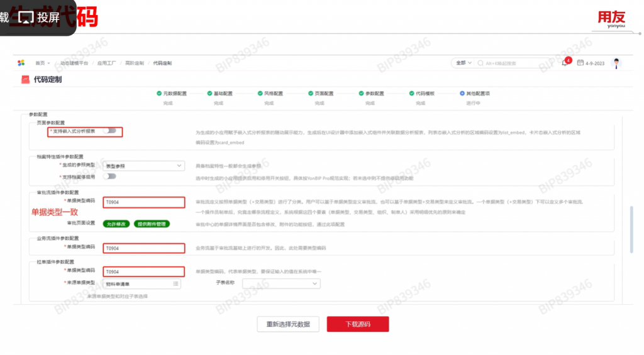
Task: Click the 投屏 screen cast icon
Action: click(x=26, y=18)
